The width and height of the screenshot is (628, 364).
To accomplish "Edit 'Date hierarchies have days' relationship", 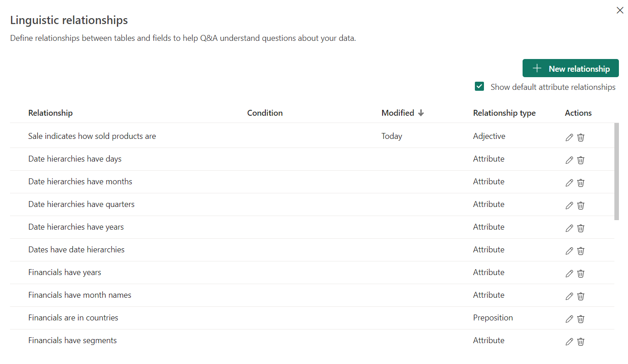I will pyautogui.click(x=569, y=160).
